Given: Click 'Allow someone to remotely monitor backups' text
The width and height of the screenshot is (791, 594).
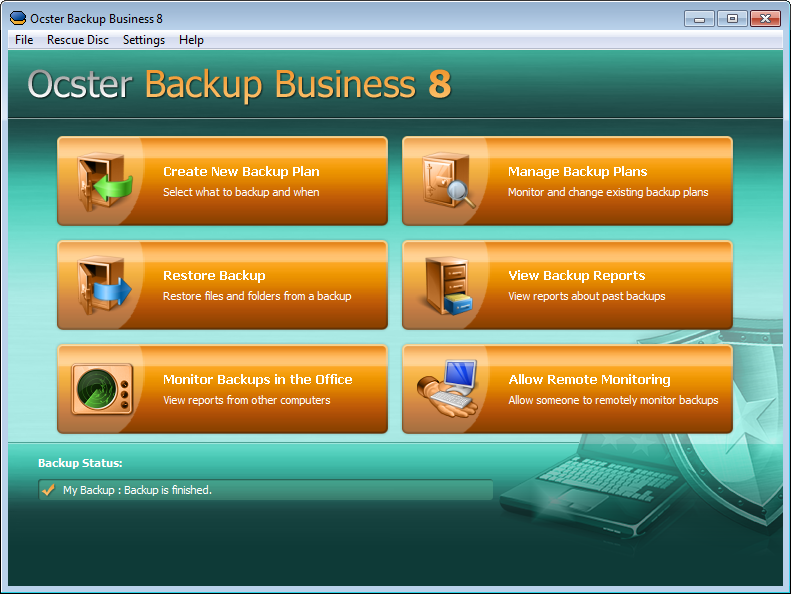Looking at the screenshot, I should (x=613, y=400).
